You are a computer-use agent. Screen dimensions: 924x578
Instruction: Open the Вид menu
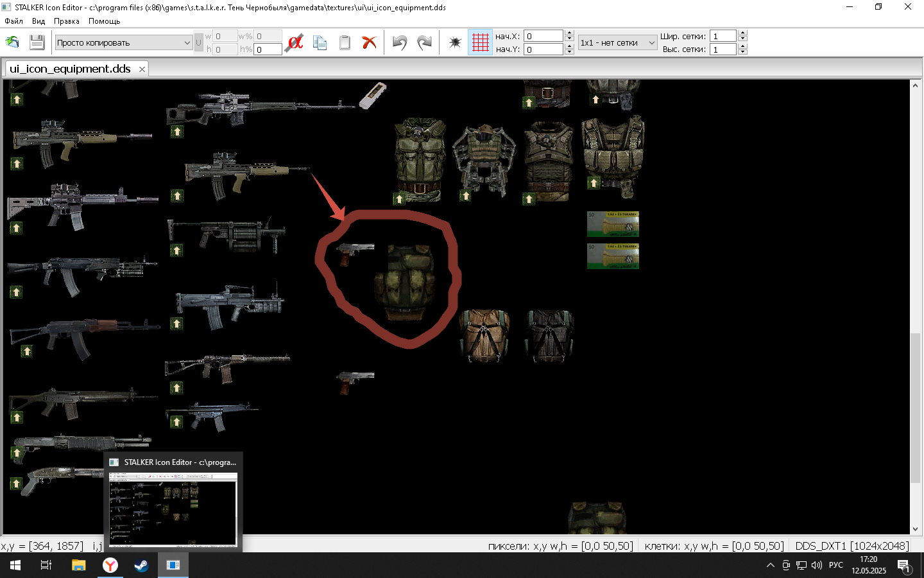(x=38, y=21)
